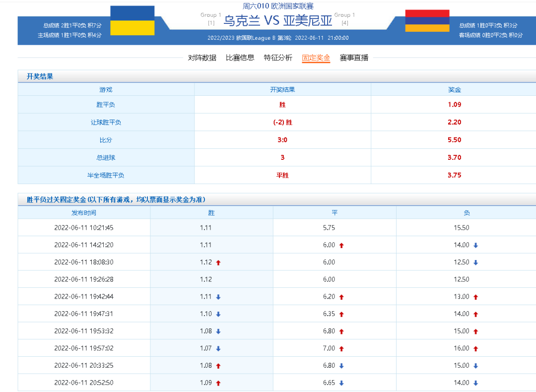
Task: Click red up arrow beside 1.12 at 18:08:30
Action: (218, 262)
